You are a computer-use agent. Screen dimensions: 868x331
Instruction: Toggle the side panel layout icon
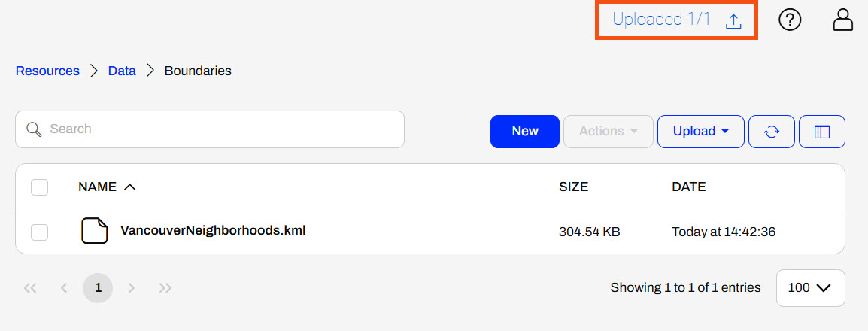(x=821, y=132)
